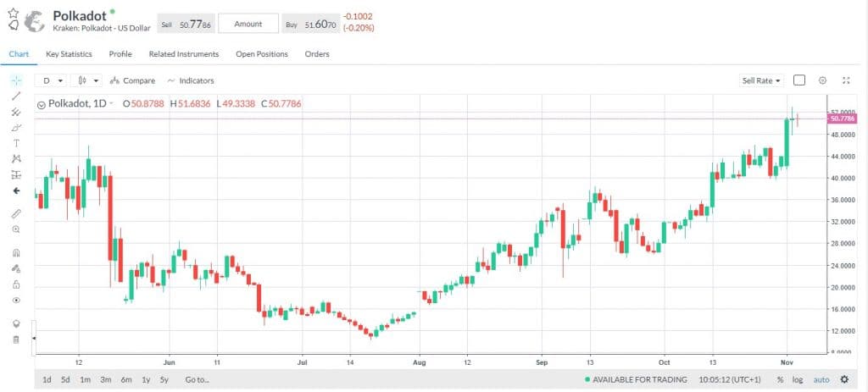868x392 pixels.
Task: Select the pitchfork drawing tool
Action: (16, 112)
